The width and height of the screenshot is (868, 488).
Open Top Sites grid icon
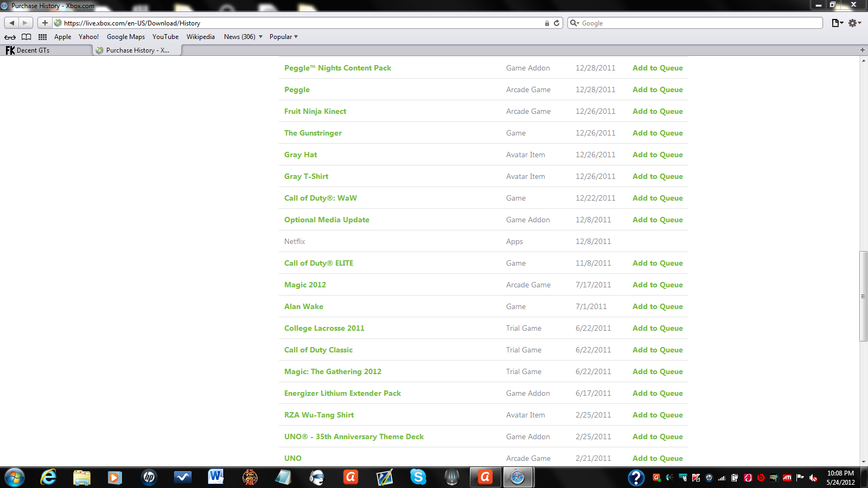(42, 37)
